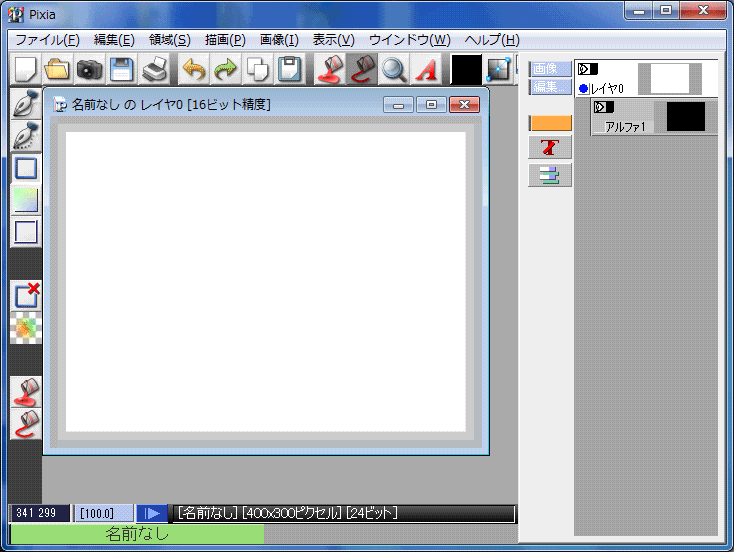Print using the printer icon
The image size is (734, 552).
(x=154, y=69)
